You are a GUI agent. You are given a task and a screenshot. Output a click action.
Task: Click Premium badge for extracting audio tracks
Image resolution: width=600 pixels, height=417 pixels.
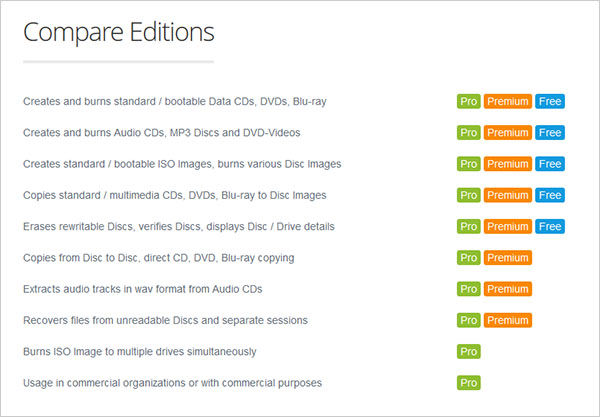point(507,289)
